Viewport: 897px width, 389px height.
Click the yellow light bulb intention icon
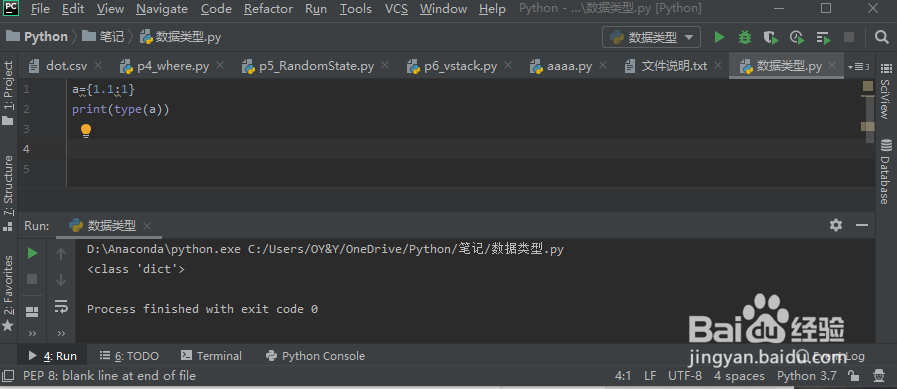[86, 130]
